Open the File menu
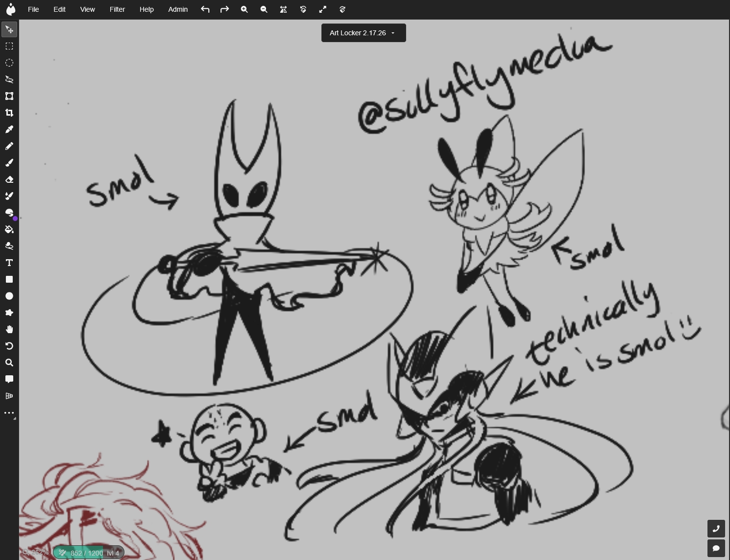The image size is (730, 560). coord(33,9)
